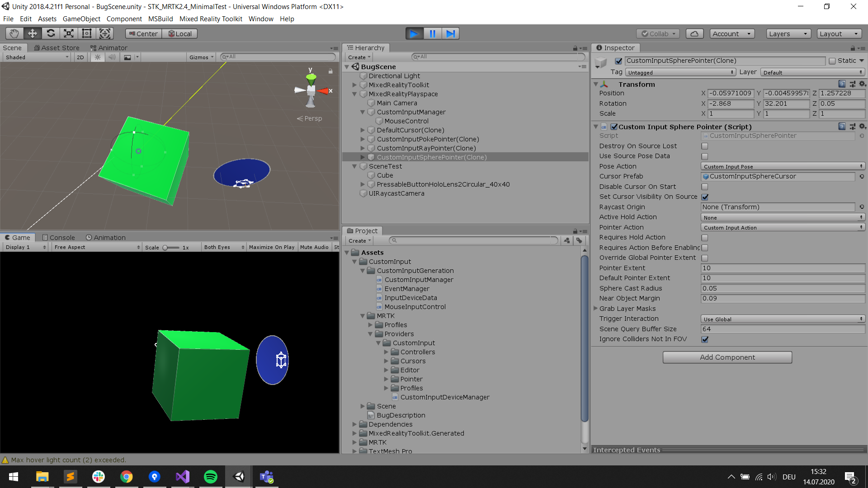Select the Rotate tool
The height and width of the screenshot is (488, 868).
(51, 33)
